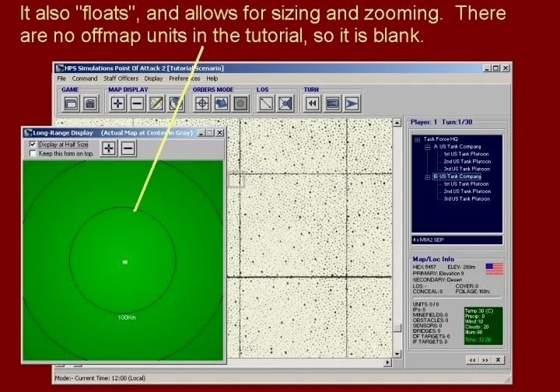Click the save game disk icon
Screen dimensions: 560x392
click(90, 104)
